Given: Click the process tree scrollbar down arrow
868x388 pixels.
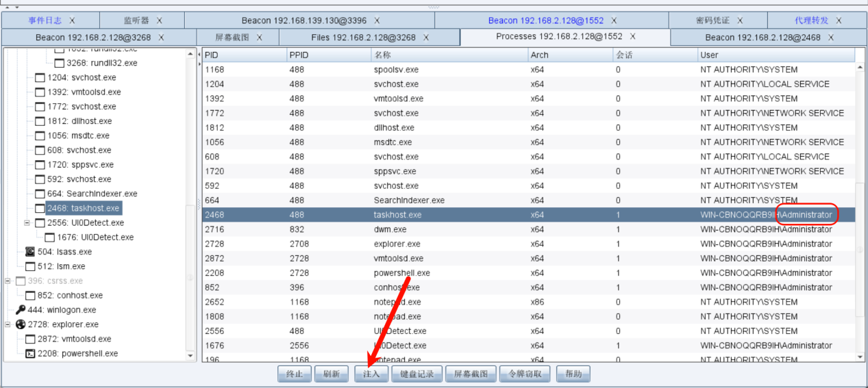Looking at the screenshot, I should click(190, 355).
